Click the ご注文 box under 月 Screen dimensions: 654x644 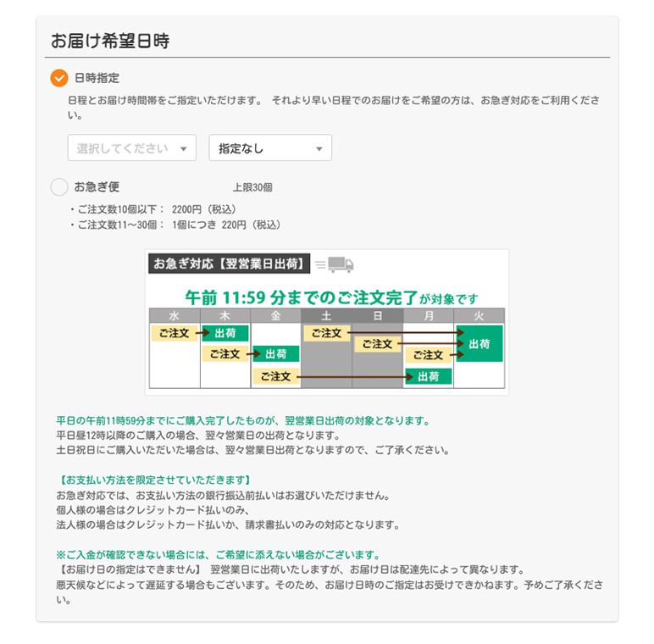point(429,355)
